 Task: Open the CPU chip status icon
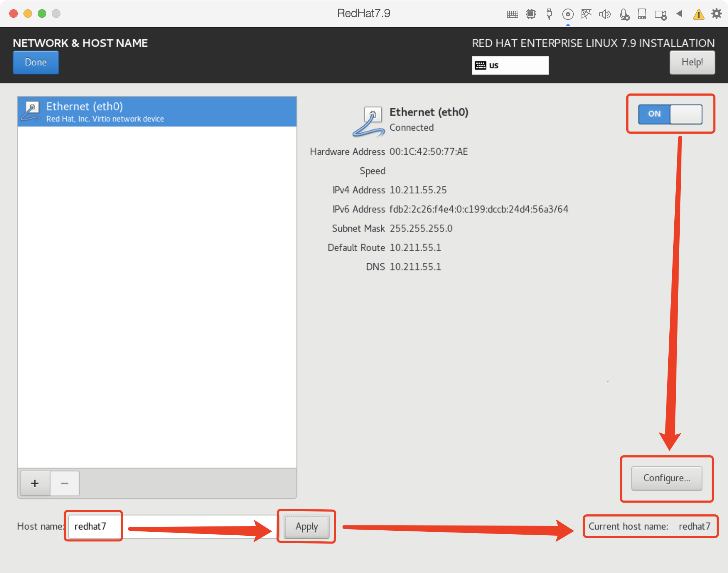pos(531,14)
